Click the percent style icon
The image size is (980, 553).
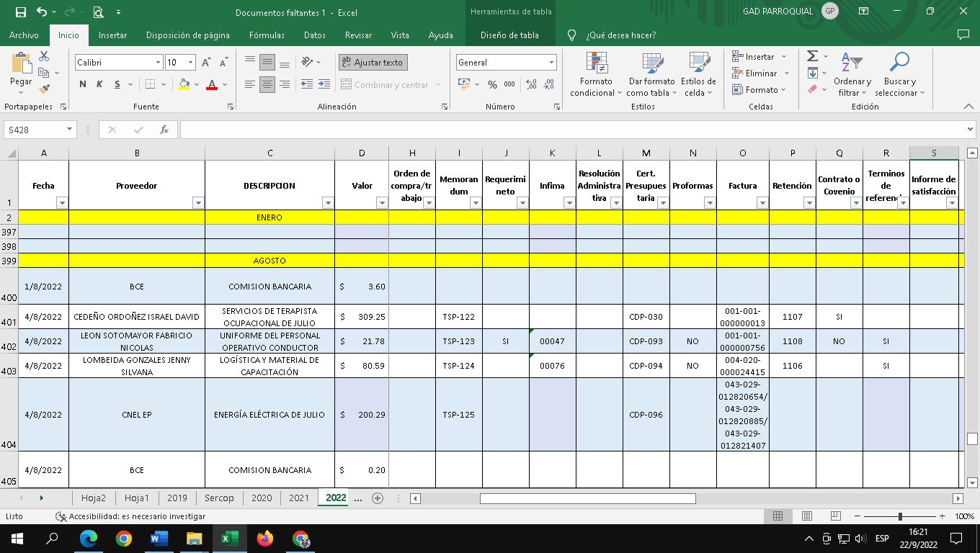(x=492, y=84)
